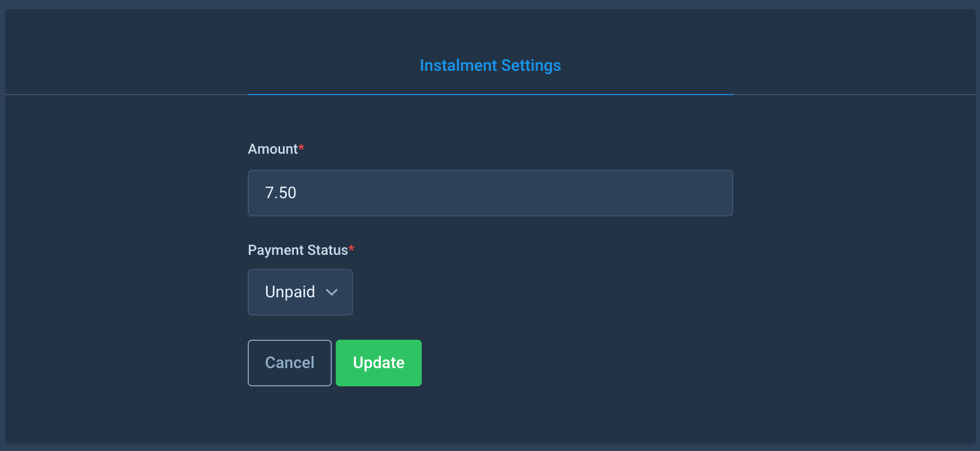Save changes with the Update button

pyautogui.click(x=379, y=363)
